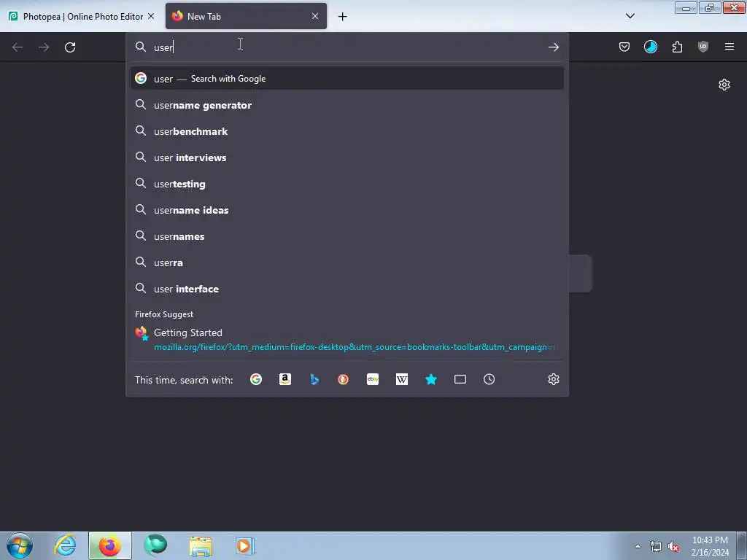Image resolution: width=747 pixels, height=560 pixels.
Task: Search this time with DuckDuckGo
Action: click(344, 379)
